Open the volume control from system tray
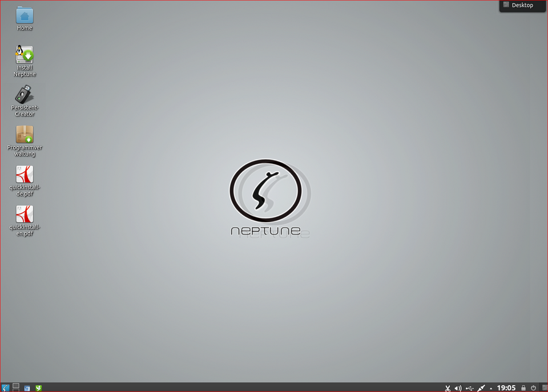 [x=458, y=387]
